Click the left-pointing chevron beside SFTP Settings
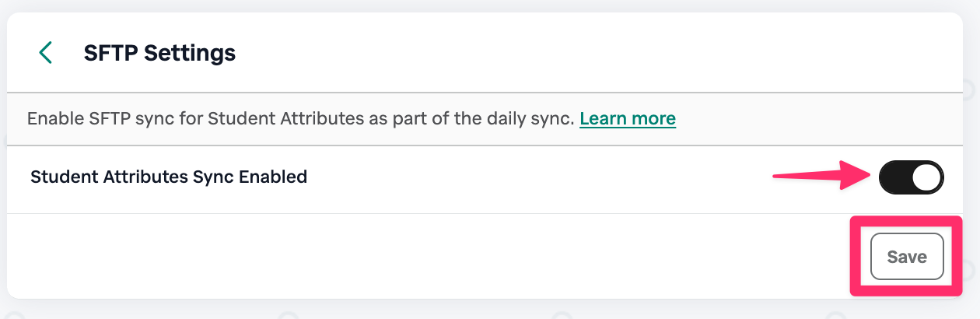Screen dimensions: 980x319 click(x=46, y=53)
